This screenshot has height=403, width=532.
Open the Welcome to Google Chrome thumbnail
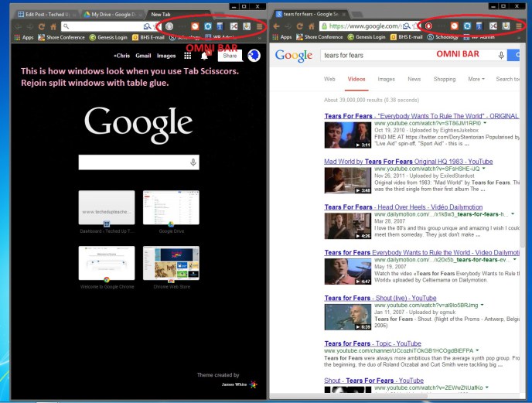[x=107, y=263]
